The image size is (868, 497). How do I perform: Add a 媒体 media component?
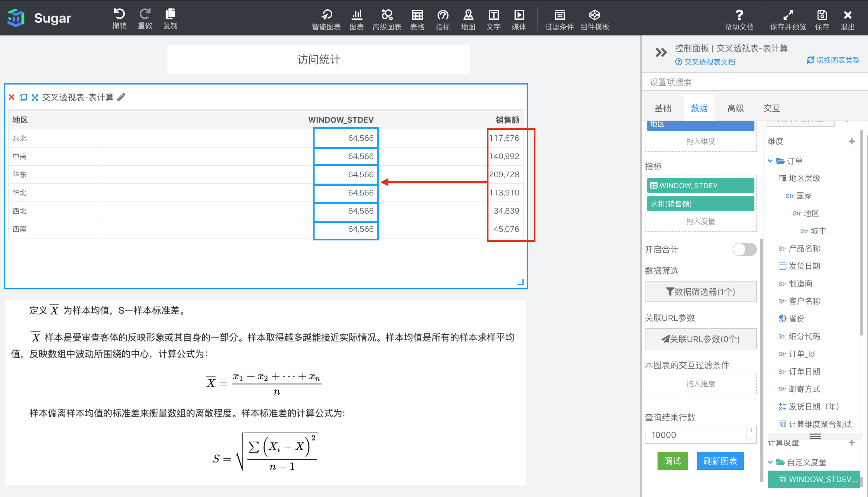pyautogui.click(x=519, y=19)
